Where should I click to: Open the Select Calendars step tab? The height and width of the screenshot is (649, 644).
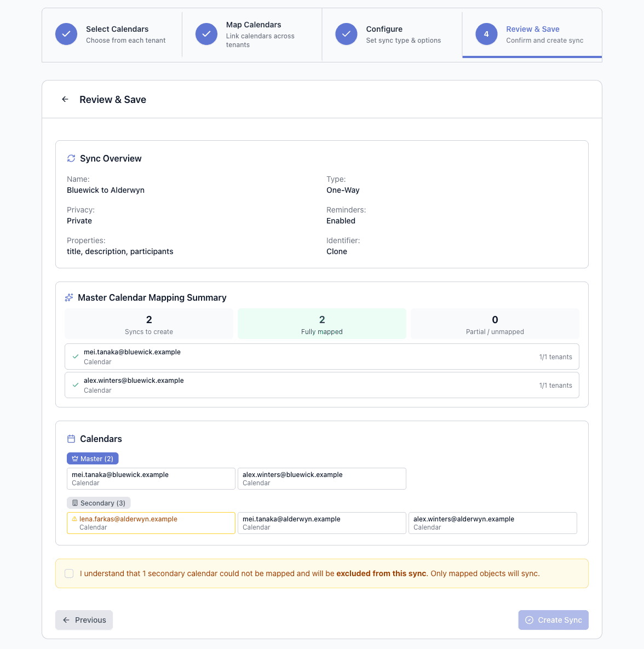click(x=112, y=35)
